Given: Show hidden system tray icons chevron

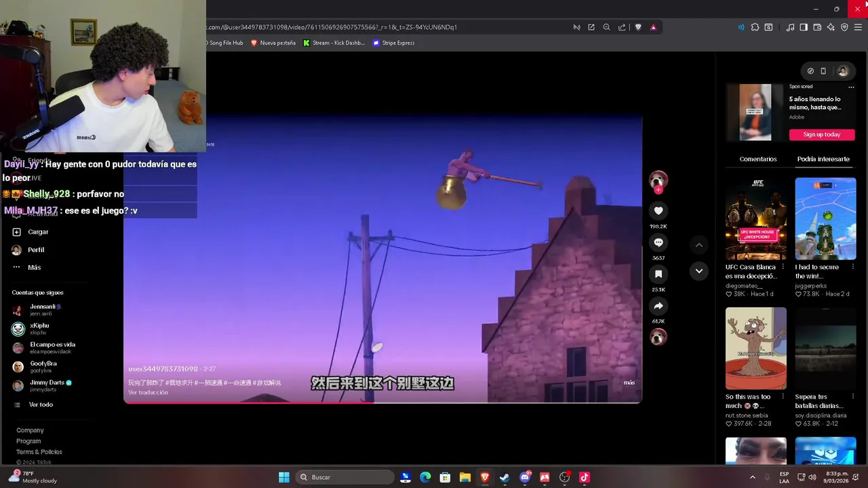Looking at the screenshot, I should [752, 477].
